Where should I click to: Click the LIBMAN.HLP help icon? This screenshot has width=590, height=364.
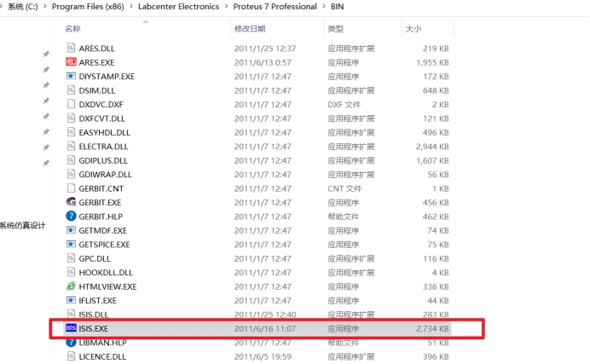click(71, 342)
